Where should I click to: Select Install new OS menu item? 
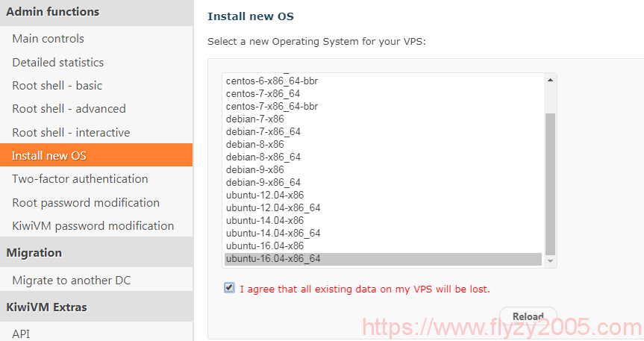[x=49, y=155]
